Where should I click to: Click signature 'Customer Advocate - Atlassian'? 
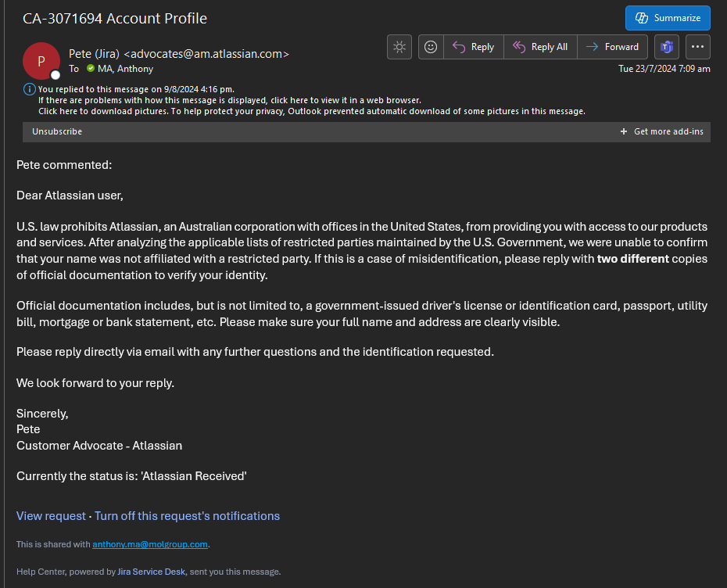[x=99, y=446]
